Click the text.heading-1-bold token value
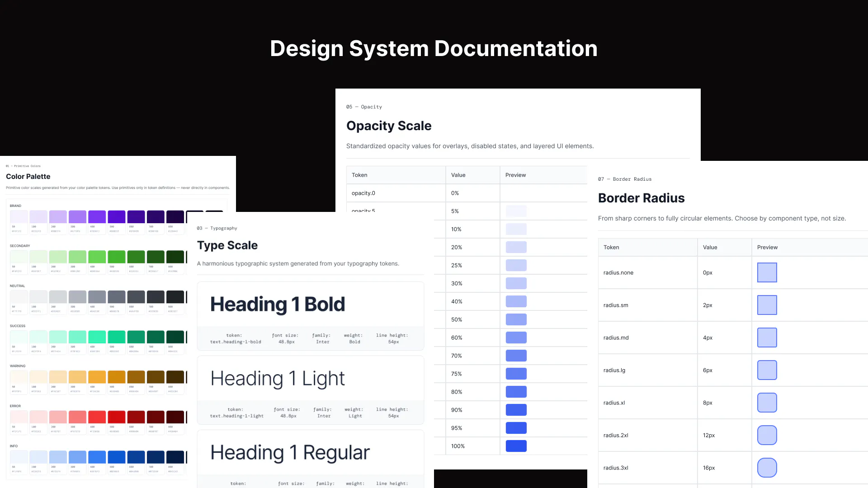Viewport: 868px width, 488px height. pos(236,342)
